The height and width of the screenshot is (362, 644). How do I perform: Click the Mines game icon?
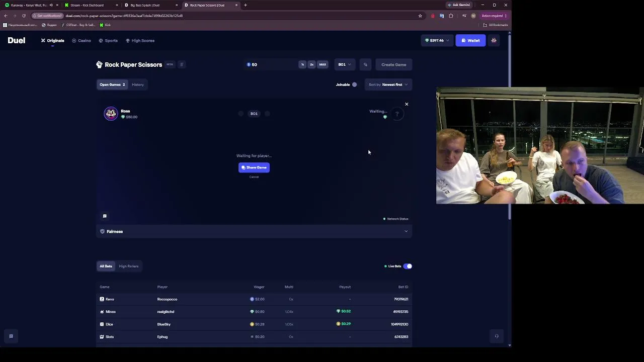click(102, 312)
